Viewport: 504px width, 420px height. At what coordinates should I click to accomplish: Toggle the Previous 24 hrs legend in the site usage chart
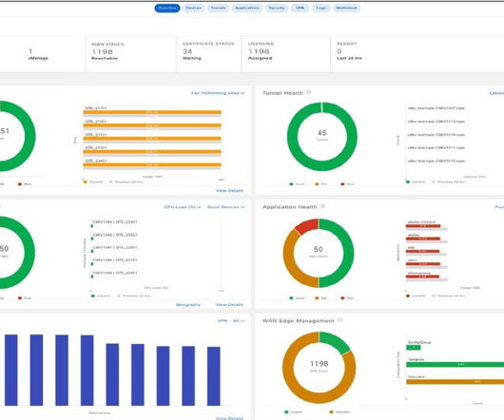[x=126, y=182]
